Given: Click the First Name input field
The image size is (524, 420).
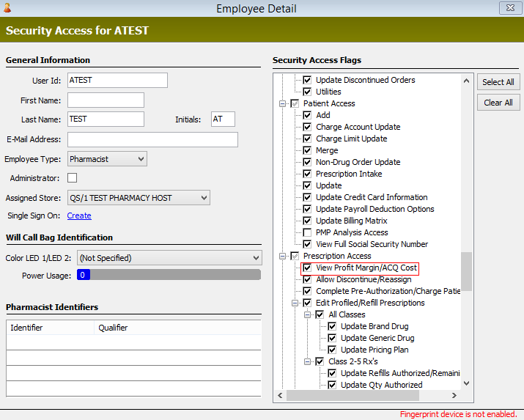Looking at the screenshot, I should 106,100.
